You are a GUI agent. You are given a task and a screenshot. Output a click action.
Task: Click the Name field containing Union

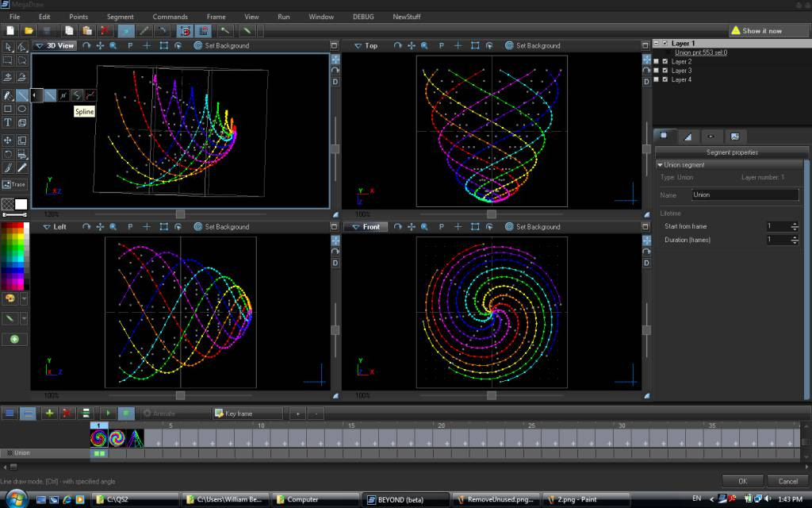click(744, 194)
